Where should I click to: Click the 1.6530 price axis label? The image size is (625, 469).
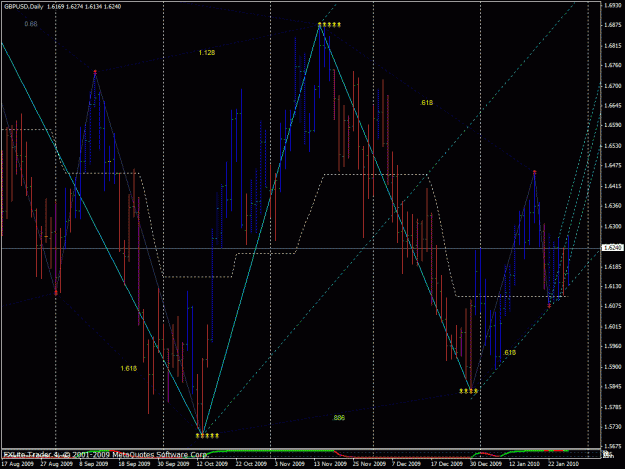pyautogui.click(x=613, y=146)
